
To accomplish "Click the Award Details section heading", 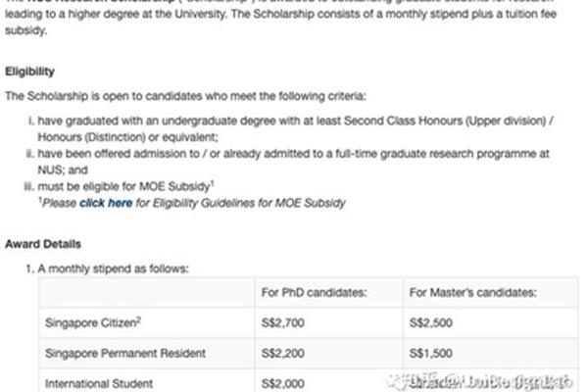I will pos(43,244).
